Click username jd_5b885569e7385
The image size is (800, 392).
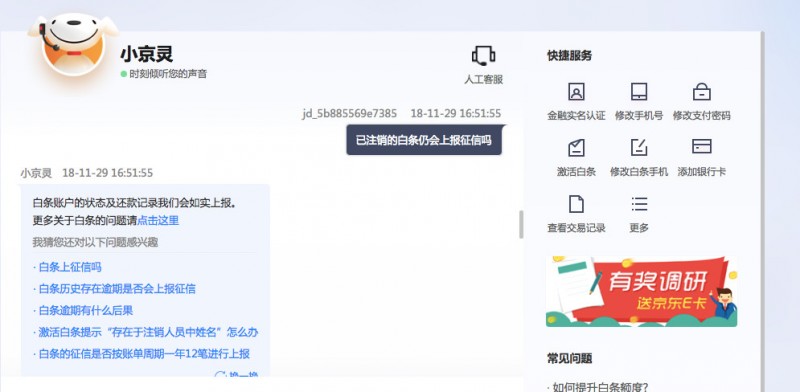[349, 113]
